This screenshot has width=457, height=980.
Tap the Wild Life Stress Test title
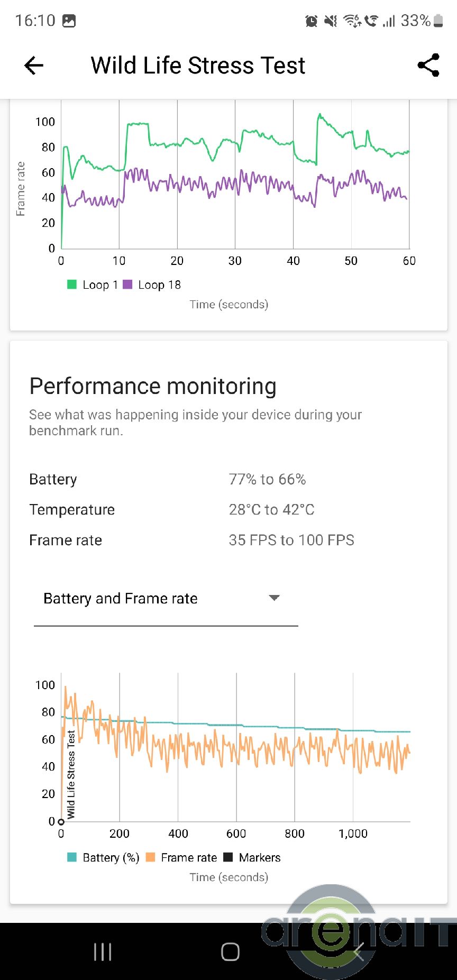(x=198, y=66)
